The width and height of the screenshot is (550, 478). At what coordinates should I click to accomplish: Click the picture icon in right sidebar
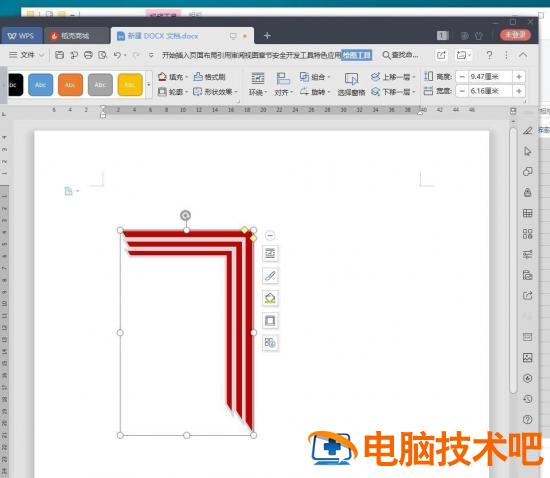(528, 357)
